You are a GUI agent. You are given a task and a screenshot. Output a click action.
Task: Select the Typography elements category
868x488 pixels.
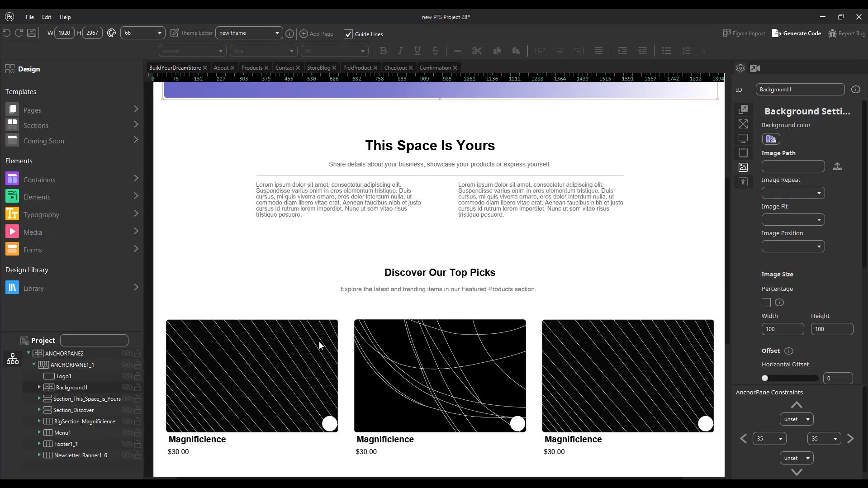coord(41,214)
